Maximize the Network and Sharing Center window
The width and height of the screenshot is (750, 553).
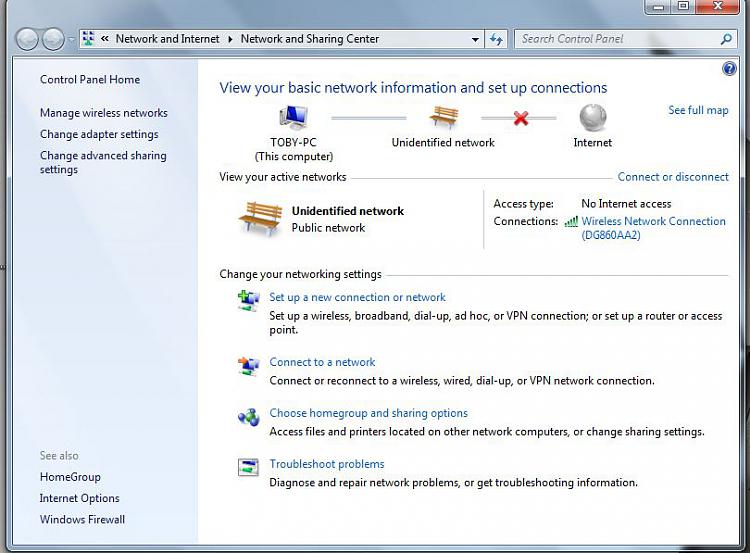pyautogui.click(x=684, y=6)
